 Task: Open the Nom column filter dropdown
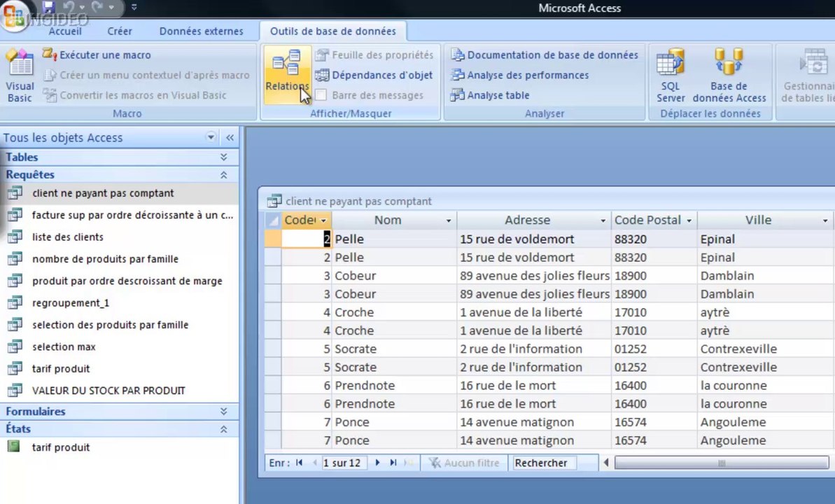[x=449, y=220]
